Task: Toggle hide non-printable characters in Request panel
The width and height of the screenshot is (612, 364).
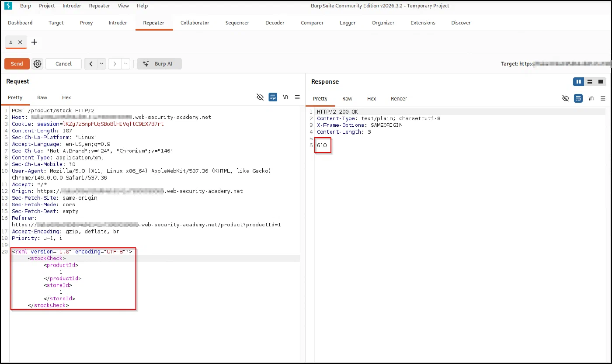Action: (x=260, y=97)
